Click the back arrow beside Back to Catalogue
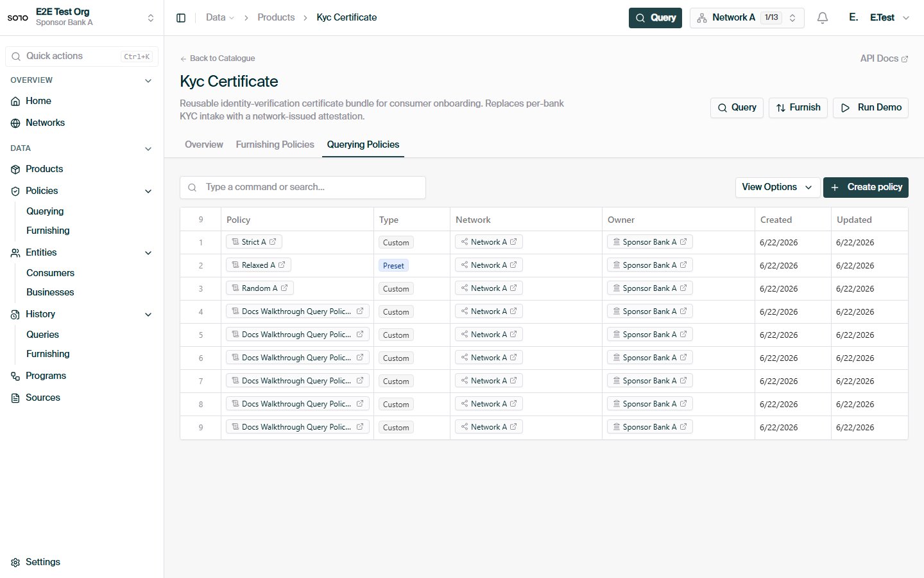Image resolution: width=924 pixels, height=578 pixels. 184,59
